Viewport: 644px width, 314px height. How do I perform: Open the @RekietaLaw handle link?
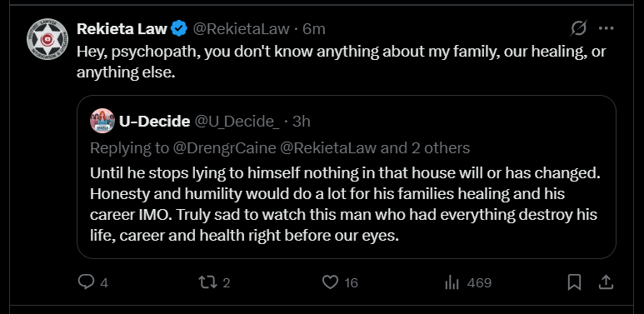[x=242, y=28]
